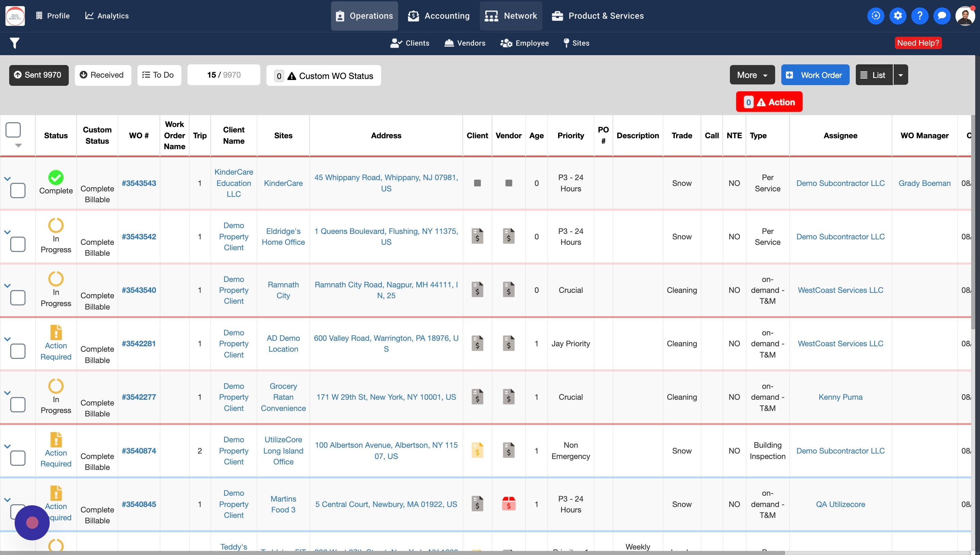Open the chat messages icon

click(942, 16)
